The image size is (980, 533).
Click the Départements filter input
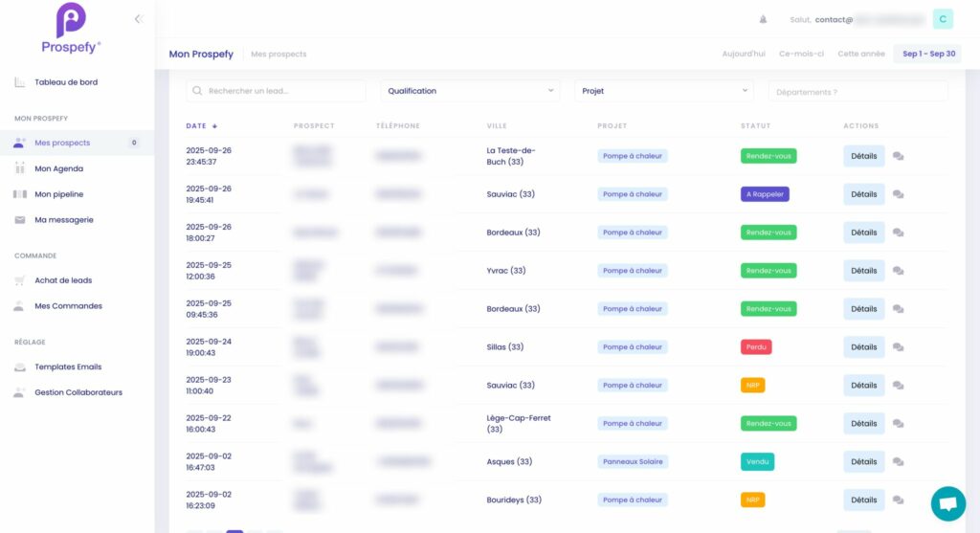857,91
